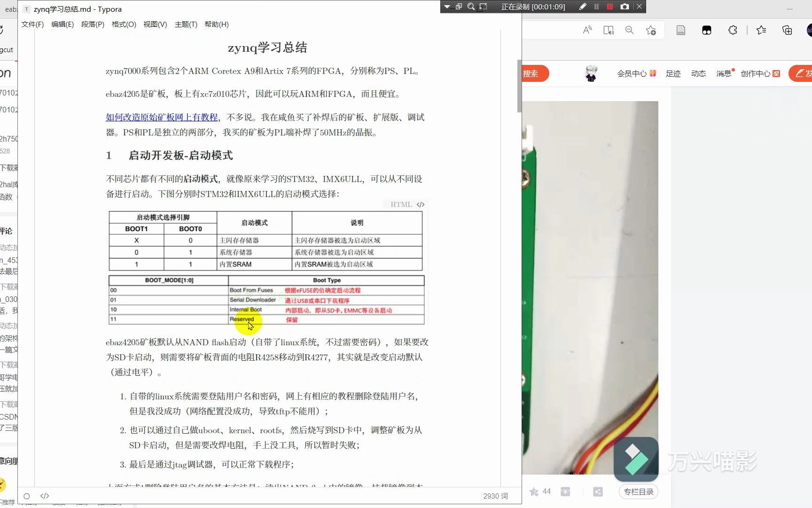Open Collections in the browser toolbar
This screenshot has height=508, width=812.
(x=788, y=30)
